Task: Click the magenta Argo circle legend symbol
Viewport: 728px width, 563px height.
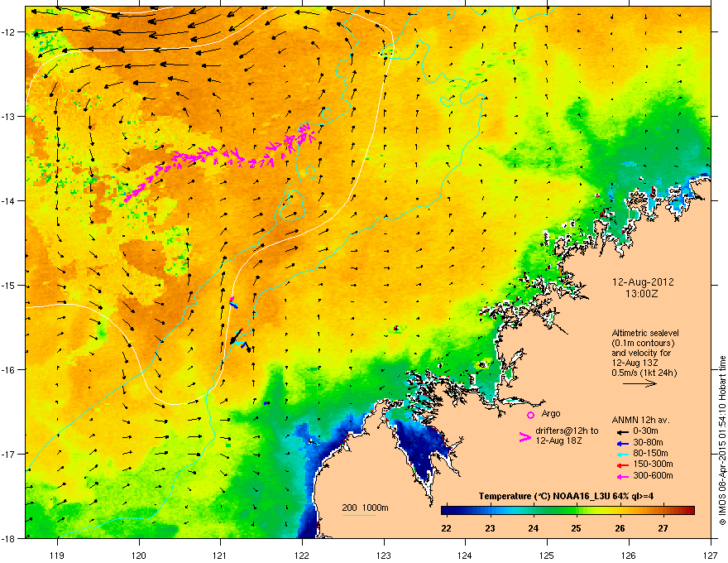Action: 530,415
